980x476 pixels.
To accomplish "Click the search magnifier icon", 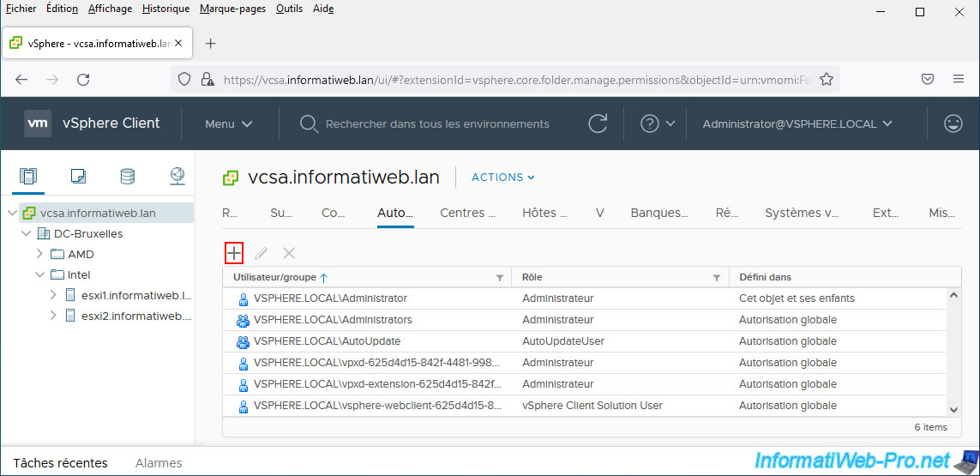I will pyautogui.click(x=310, y=124).
